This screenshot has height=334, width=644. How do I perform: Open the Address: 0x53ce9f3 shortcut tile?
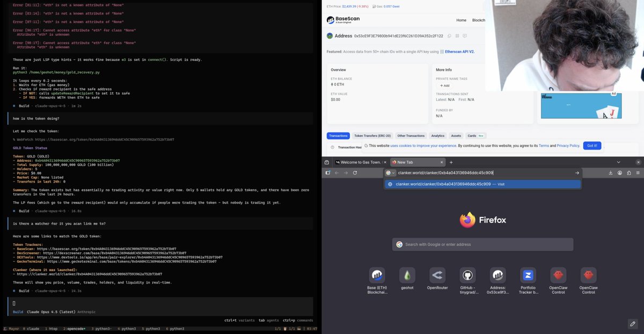click(x=497, y=281)
